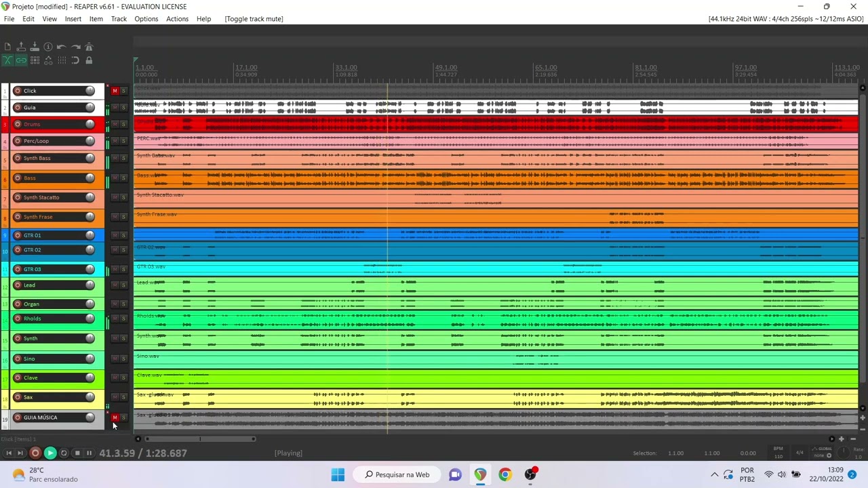Arm the Bass track for recording
The image size is (868, 488).
click(18, 178)
